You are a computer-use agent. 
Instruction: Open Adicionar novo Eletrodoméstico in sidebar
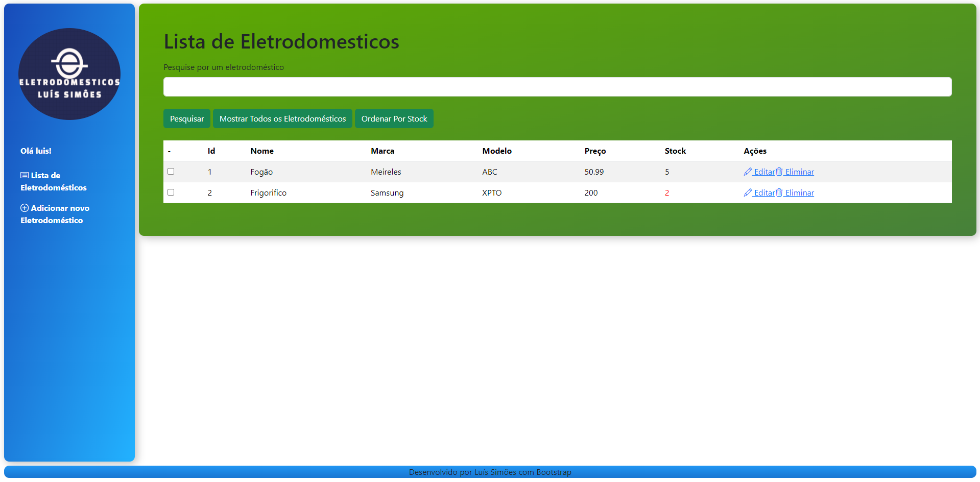pyautogui.click(x=55, y=214)
